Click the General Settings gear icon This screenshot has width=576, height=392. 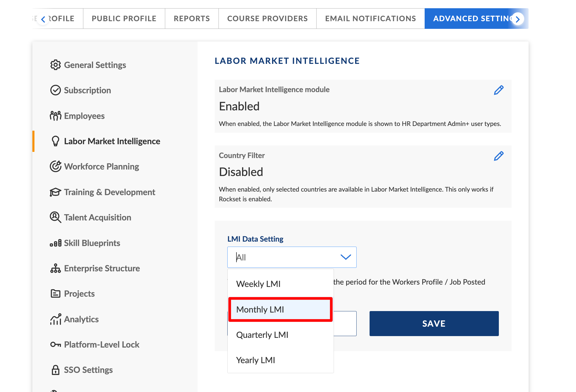point(55,65)
